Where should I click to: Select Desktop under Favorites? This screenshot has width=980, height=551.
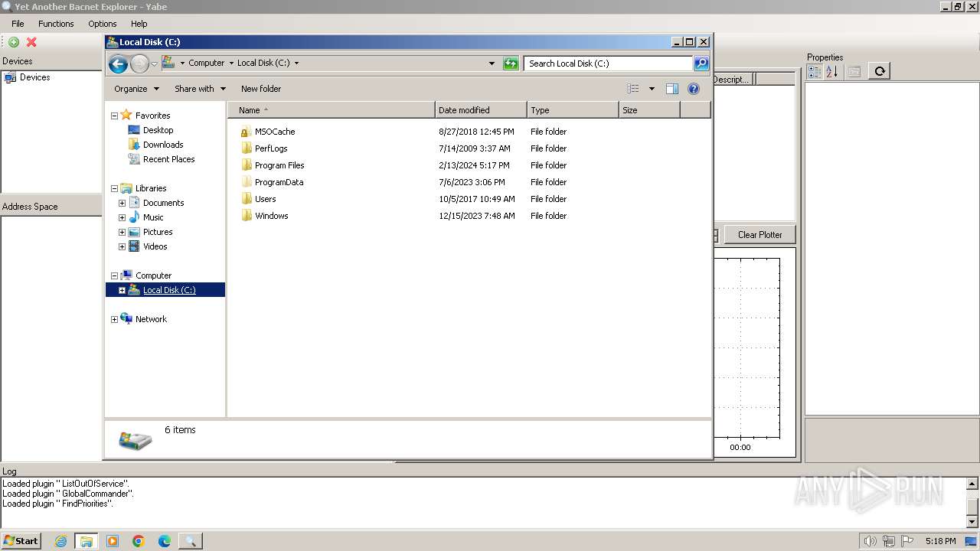click(x=158, y=130)
